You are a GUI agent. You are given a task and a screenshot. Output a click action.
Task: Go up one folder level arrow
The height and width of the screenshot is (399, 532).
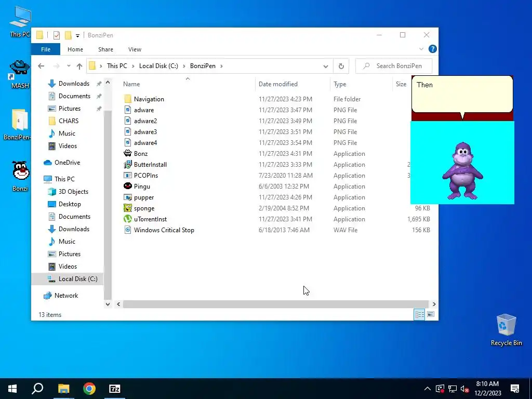[79, 66]
